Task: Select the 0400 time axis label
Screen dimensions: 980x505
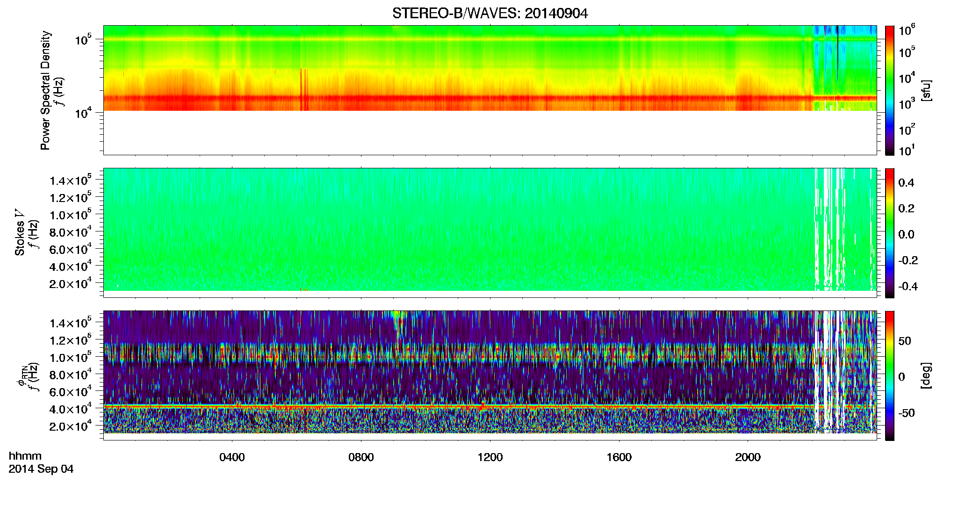Action: [232, 457]
